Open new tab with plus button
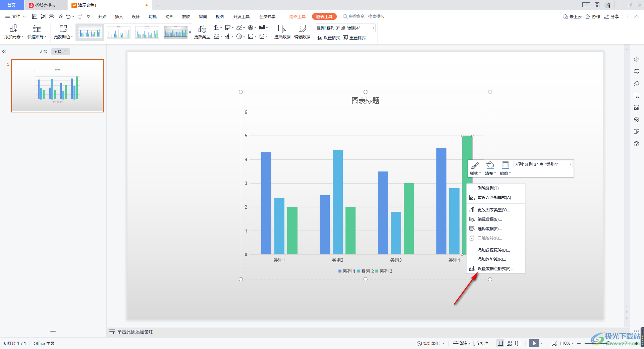Screen dimensions: 644x349 coord(158,5)
